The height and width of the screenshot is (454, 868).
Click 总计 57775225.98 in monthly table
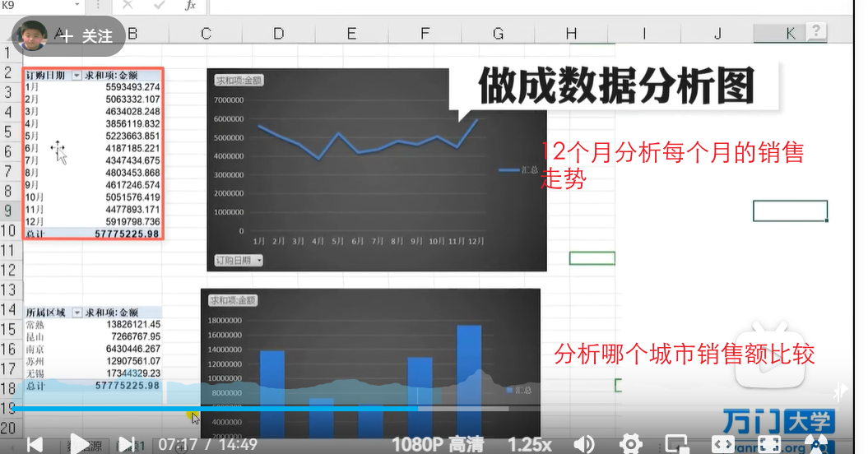tap(127, 234)
